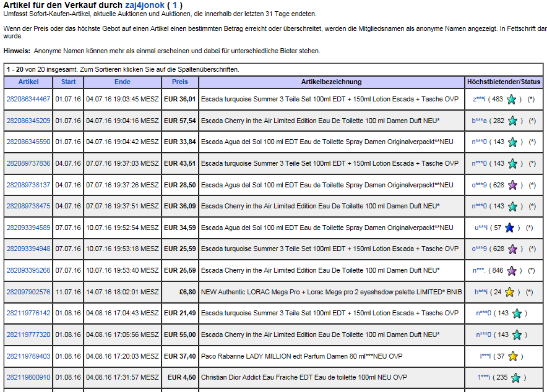Click purple star in row 282089738137
Image resolution: width=547 pixels, height=392 pixels.
tap(512, 185)
